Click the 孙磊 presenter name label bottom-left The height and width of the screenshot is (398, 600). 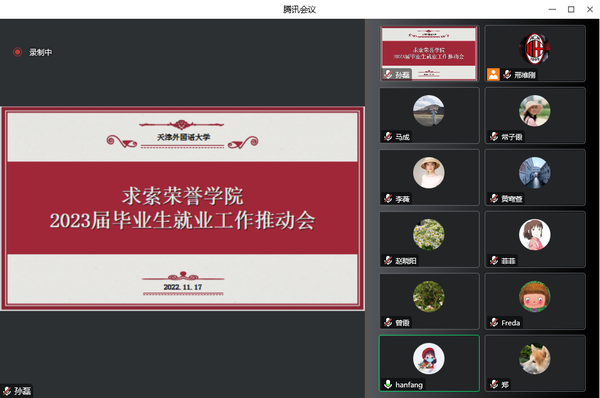coord(23,391)
